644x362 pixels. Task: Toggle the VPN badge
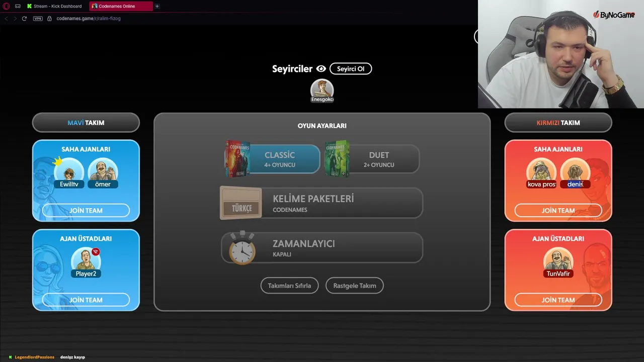[x=38, y=19]
